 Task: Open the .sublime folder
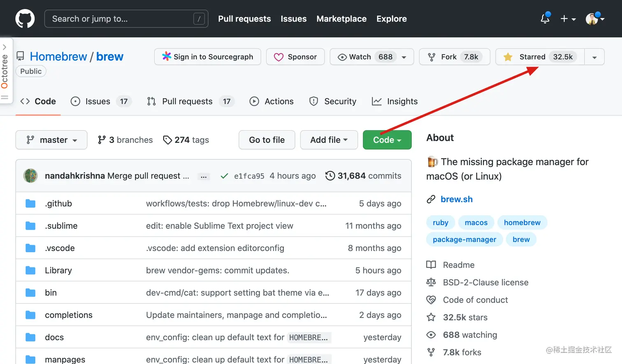point(61,226)
